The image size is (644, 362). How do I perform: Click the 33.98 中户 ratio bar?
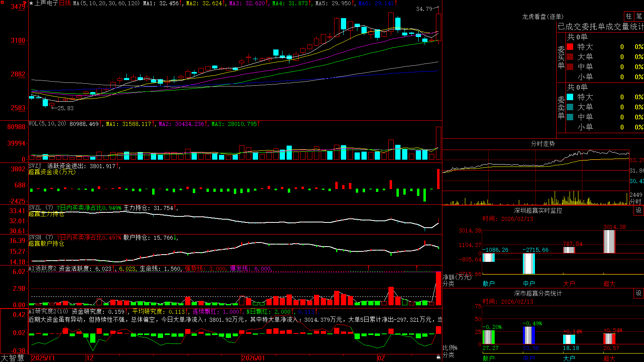pos(529,335)
